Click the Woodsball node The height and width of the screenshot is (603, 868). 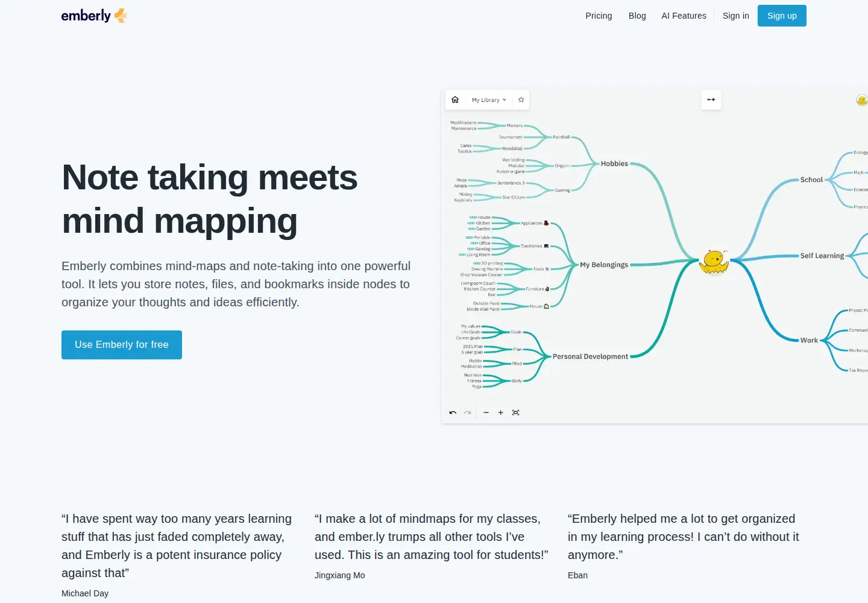pos(512,148)
